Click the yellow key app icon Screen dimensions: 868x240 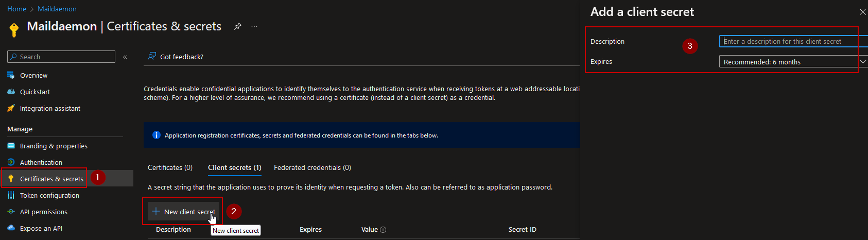coord(14,29)
